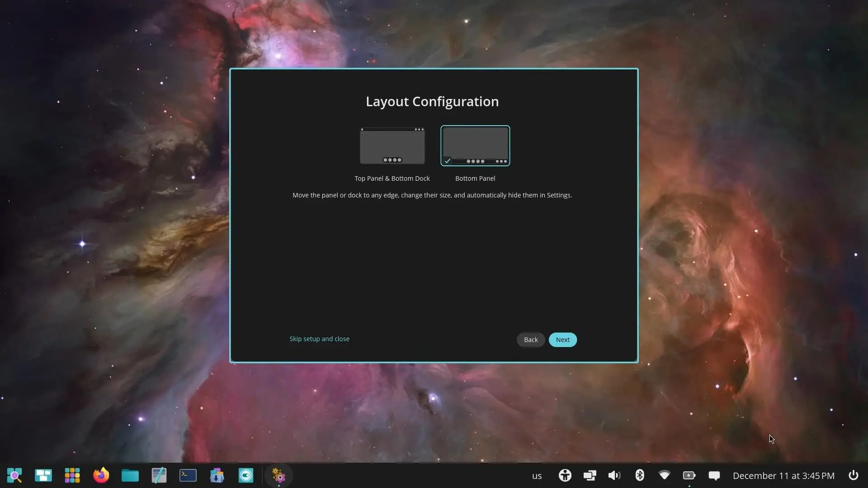Open the launcher search icon in panel
This screenshot has width=868, height=488.
pyautogui.click(x=14, y=475)
